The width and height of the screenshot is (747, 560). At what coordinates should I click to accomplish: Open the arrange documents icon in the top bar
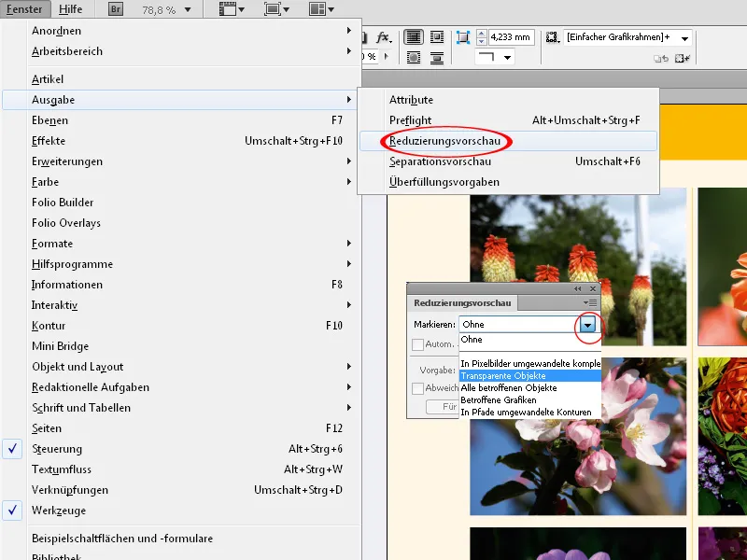[x=321, y=9]
